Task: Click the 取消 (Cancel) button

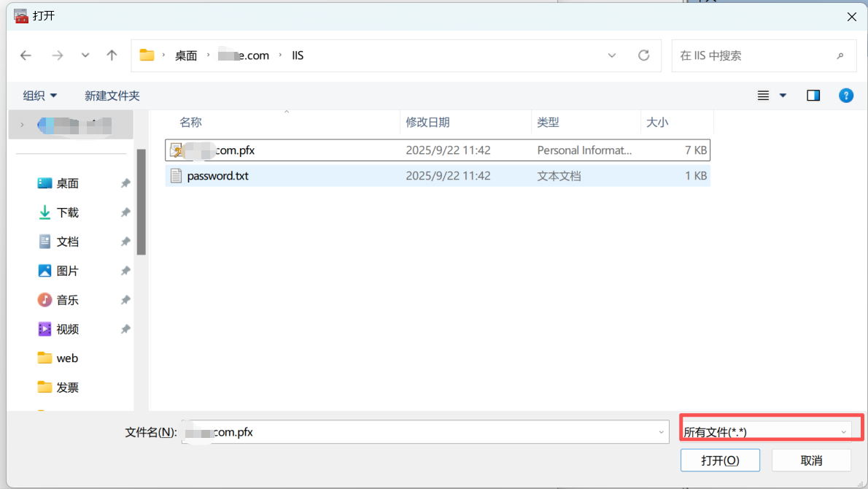Action: pos(811,461)
